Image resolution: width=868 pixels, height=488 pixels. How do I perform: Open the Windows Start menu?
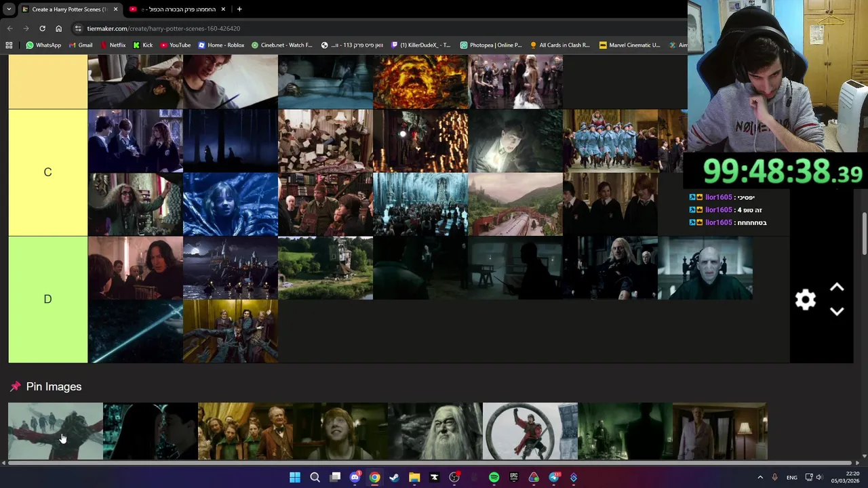pyautogui.click(x=295, y=477)
